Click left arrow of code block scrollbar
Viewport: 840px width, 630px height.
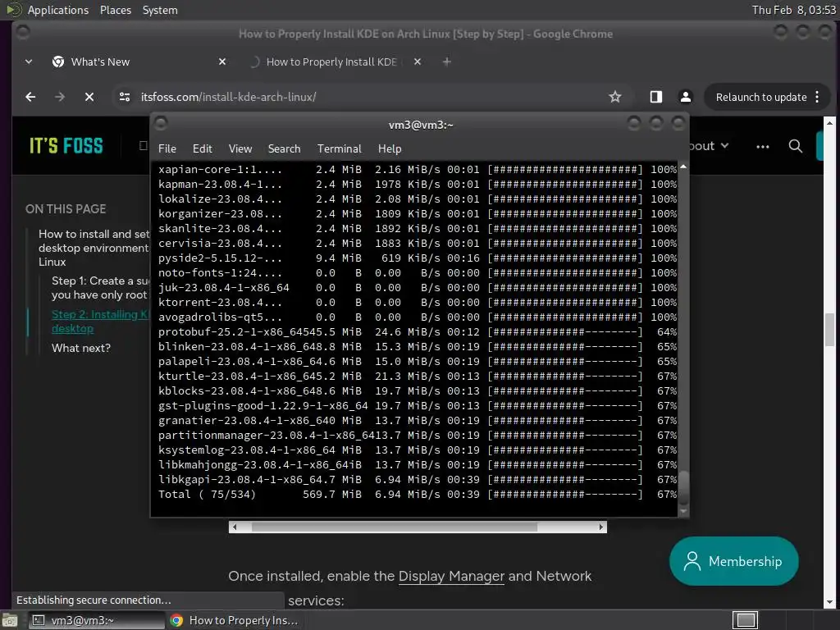[x=234, y=527]
